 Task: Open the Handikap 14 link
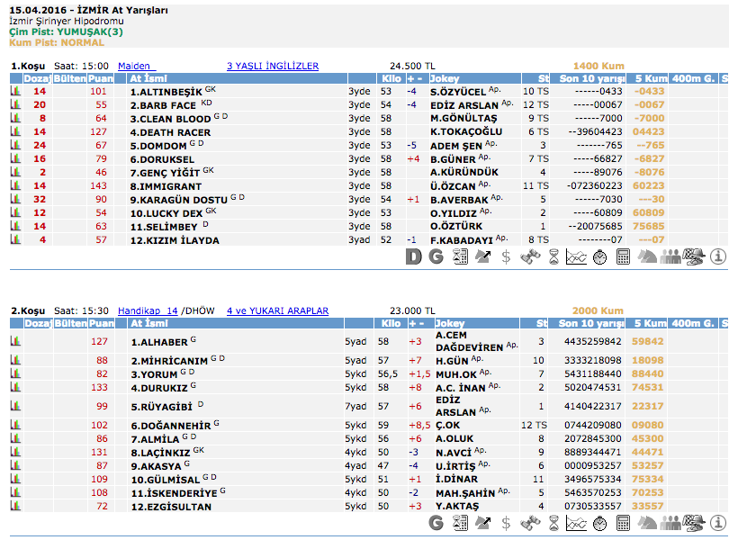148,310
